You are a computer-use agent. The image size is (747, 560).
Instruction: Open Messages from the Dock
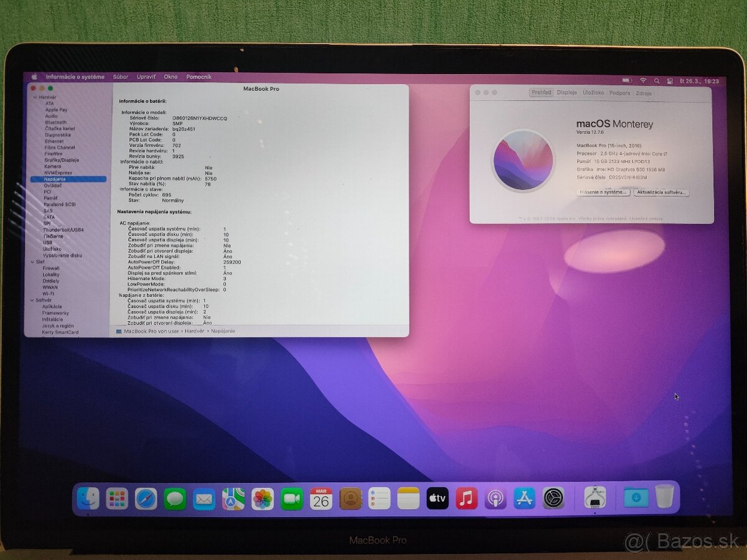175,498
